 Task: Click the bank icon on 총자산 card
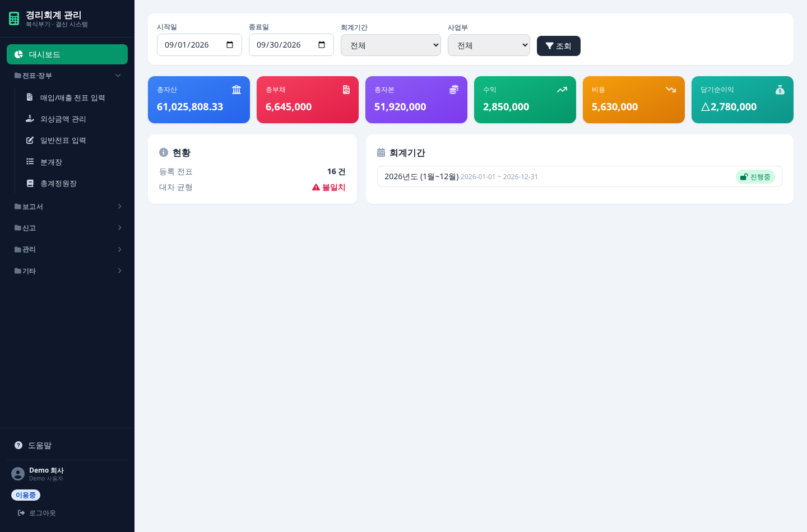coord(236,90)
